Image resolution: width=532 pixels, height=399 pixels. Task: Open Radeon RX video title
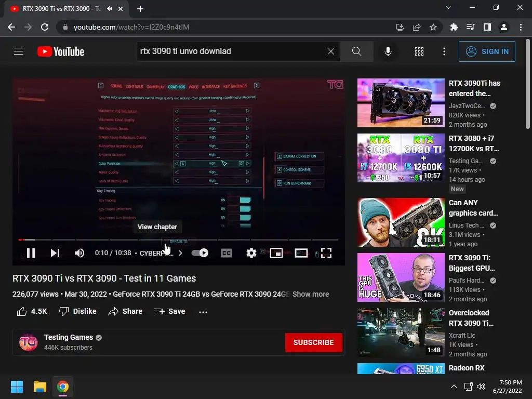click(467, 368)
